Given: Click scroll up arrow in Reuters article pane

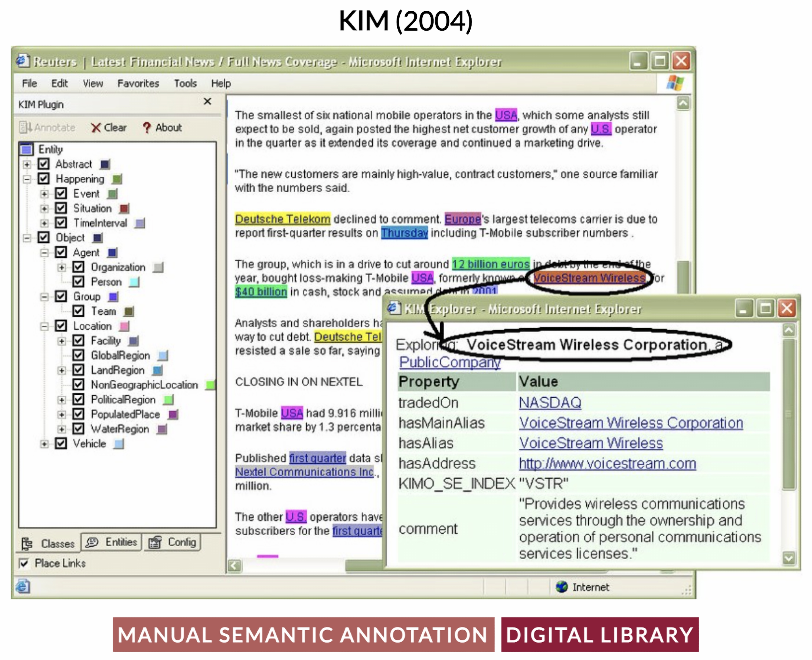Looking at the screenshot, I should point(683,103).
